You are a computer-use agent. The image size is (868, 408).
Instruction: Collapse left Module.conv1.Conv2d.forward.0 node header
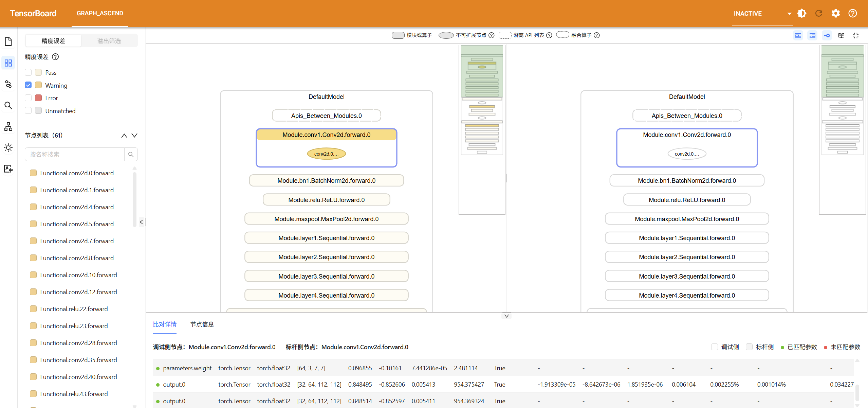tap(326, 135)
